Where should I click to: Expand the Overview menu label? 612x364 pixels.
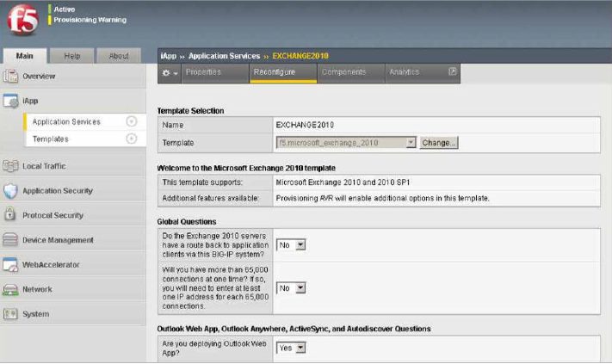point(39,76)
